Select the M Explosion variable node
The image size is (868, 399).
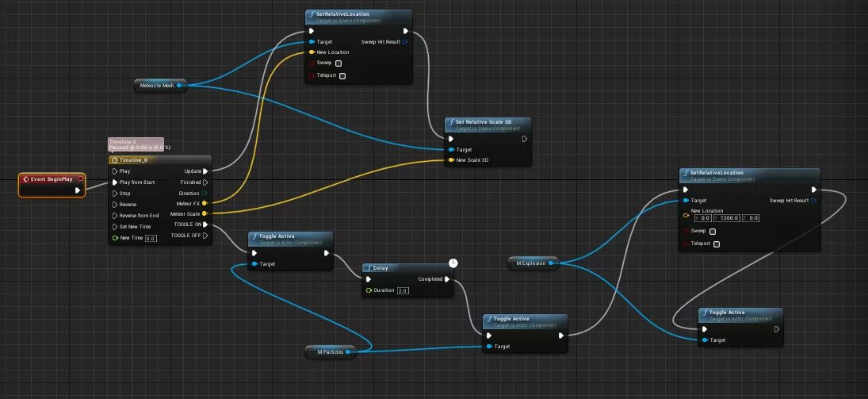(x=533, y=263)
